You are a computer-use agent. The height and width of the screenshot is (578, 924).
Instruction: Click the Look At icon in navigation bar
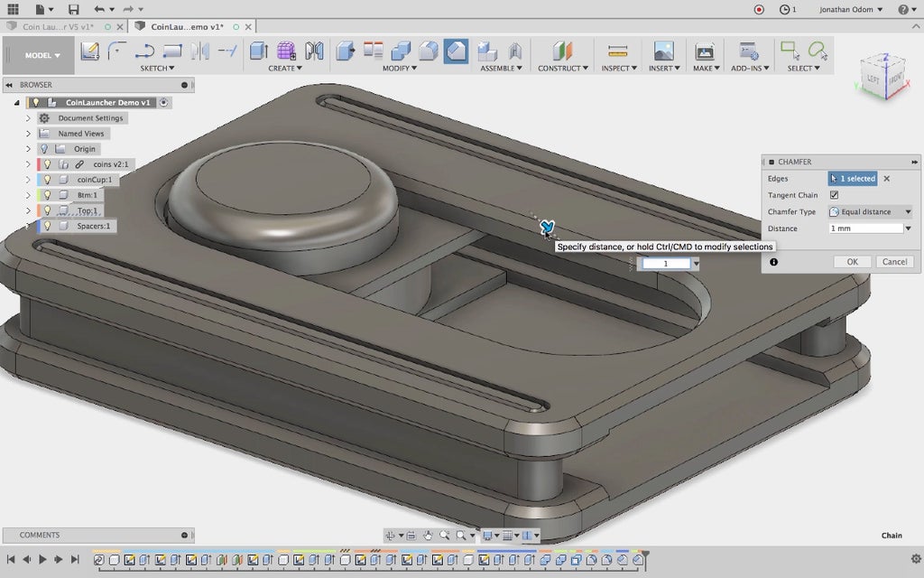pyautogui.click(x=411, y=536)
